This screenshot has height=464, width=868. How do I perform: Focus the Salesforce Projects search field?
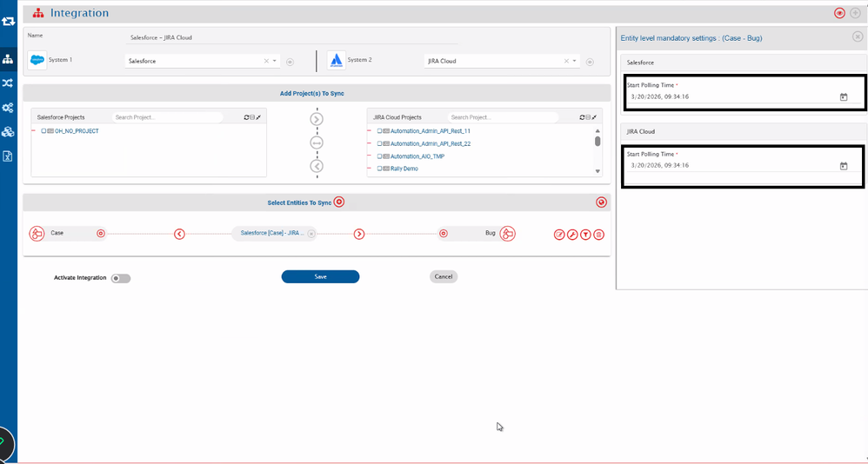coord(167,117)
